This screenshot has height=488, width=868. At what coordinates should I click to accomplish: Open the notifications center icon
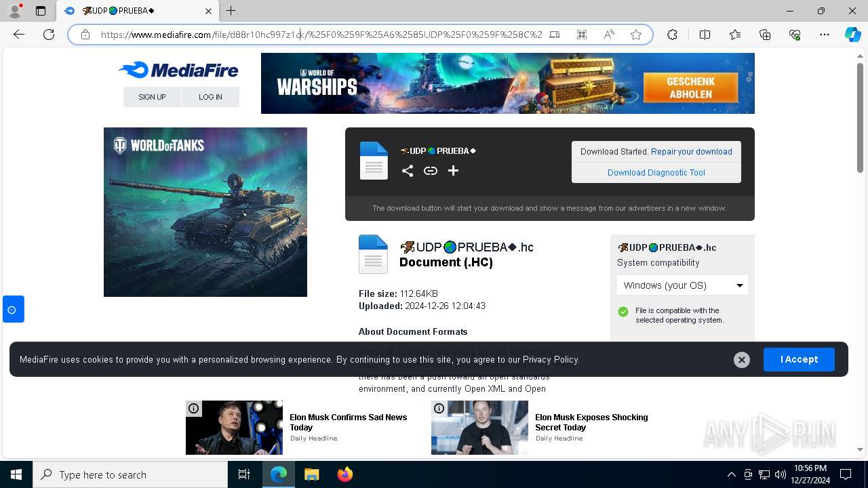click(x=846, y=474)
